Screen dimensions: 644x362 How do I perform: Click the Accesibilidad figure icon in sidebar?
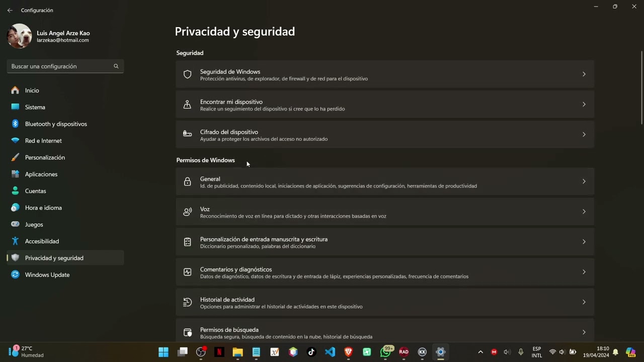15,241
